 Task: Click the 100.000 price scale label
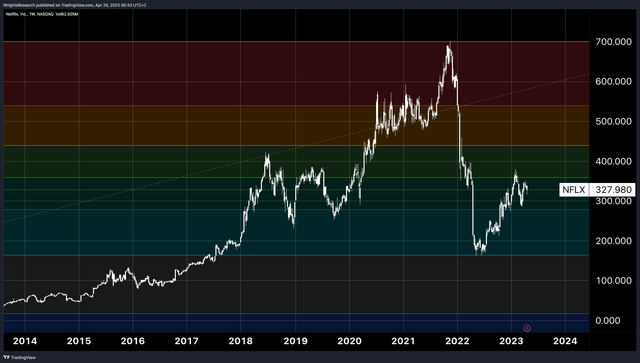coord(613,281)
